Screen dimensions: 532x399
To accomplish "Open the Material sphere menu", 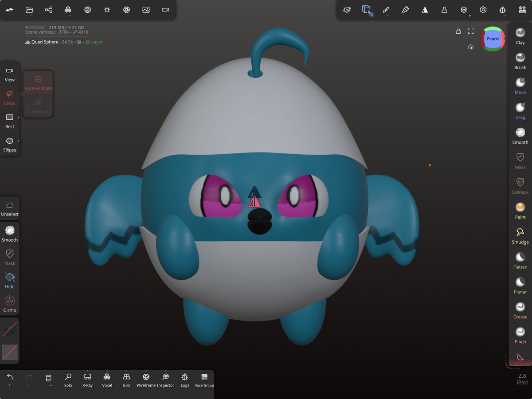I will coord(88,10).
